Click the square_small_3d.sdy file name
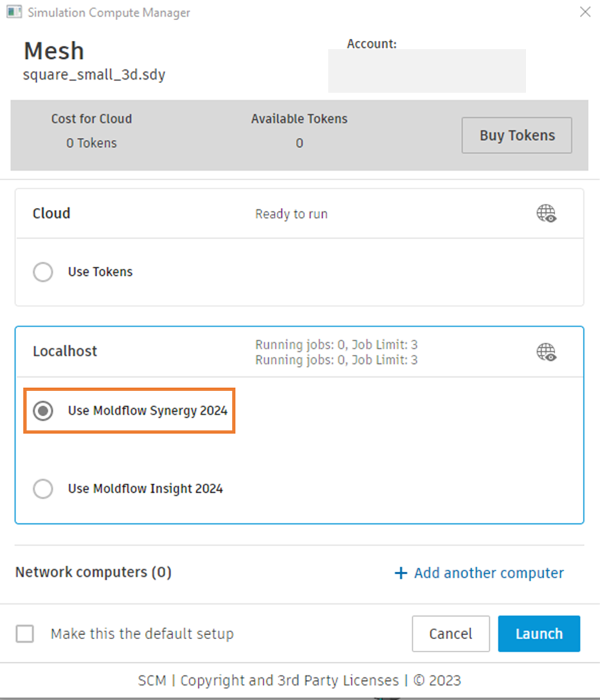Image resolution: width=600 pixels, height=700 pixels. tap(94, 74)
